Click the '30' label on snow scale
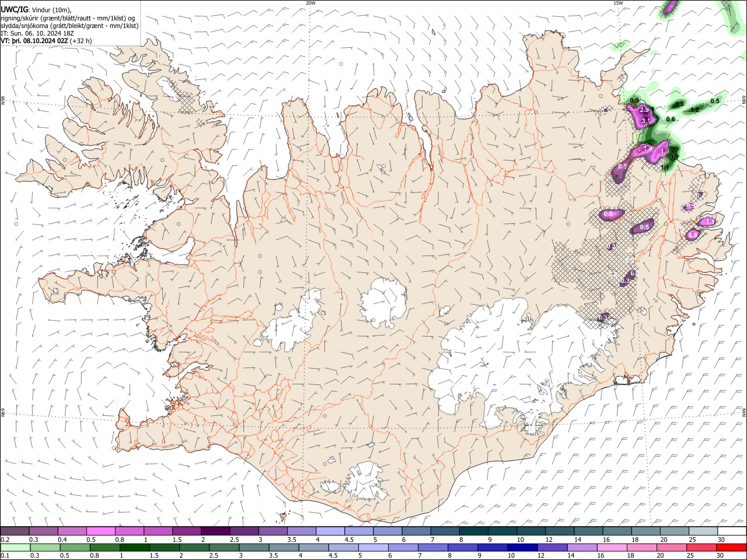This screenshot has height=560, width=747. (721, 540)
